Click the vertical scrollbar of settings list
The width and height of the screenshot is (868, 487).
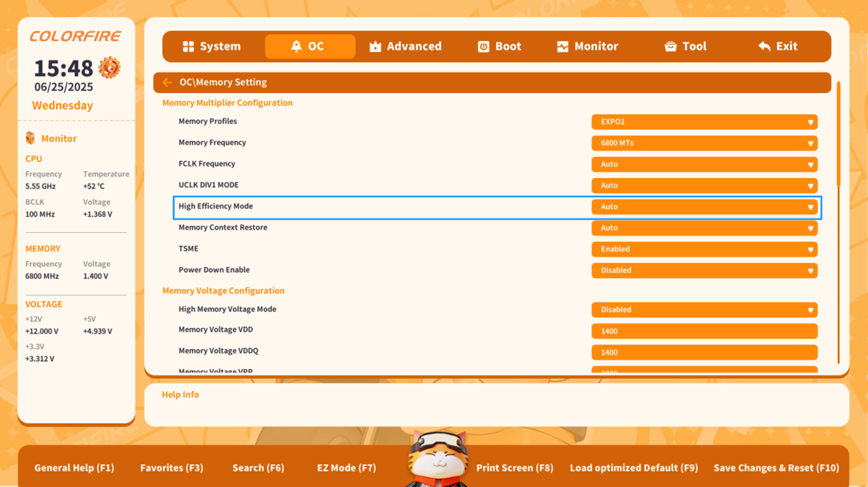coord(838,137)
